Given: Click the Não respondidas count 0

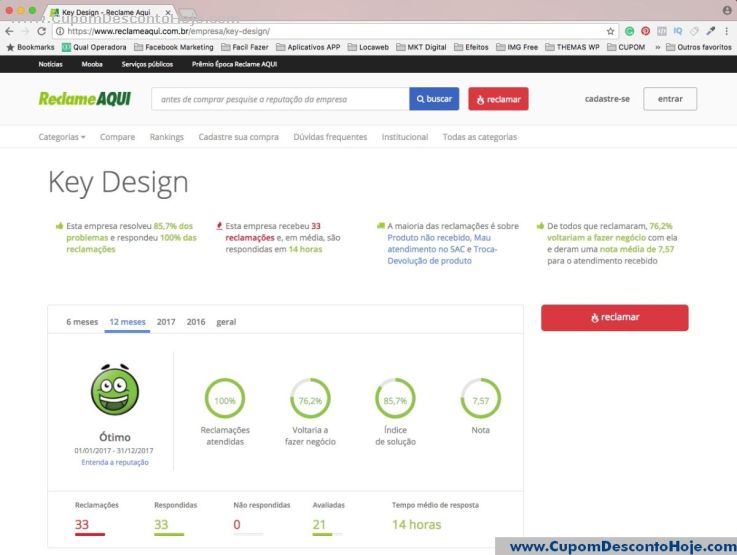Looking at the screenshot, I should pos(237,524).
